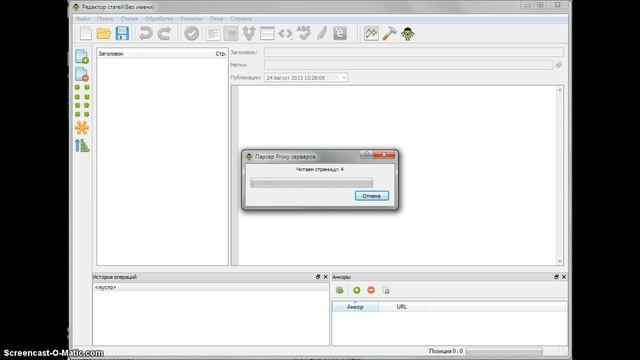Sort by URL column header
The image size is (640, 360).
[x=402, y=307]
